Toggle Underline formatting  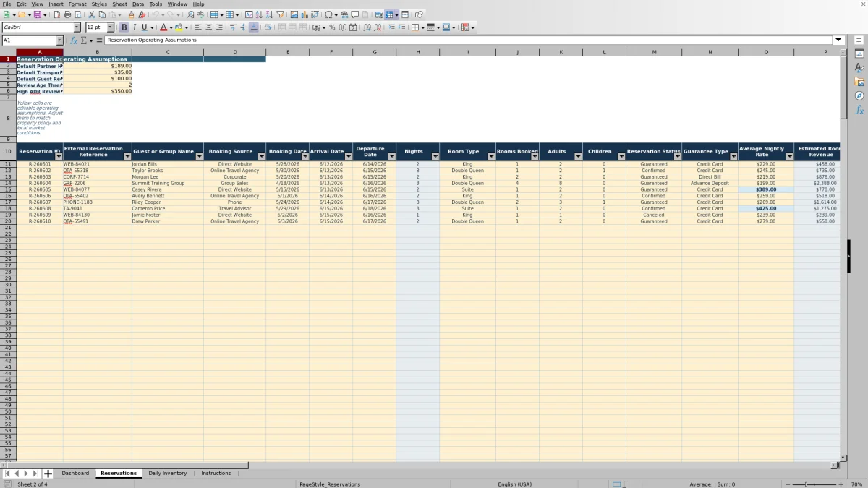coord(144,27)
